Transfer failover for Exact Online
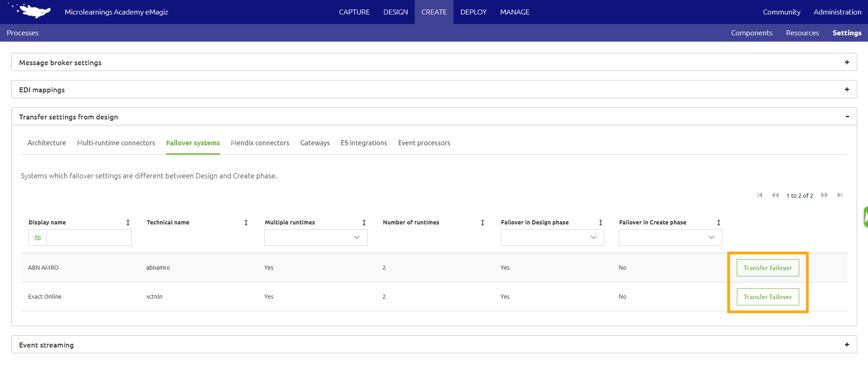Screen dimensions: 868x371 (x=768, y=297)
